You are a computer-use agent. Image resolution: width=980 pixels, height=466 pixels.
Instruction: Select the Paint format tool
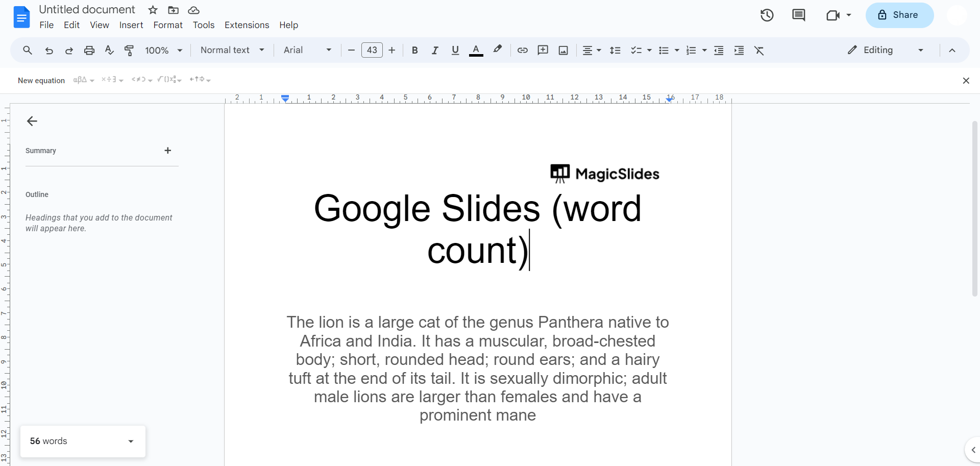point(129,50)
